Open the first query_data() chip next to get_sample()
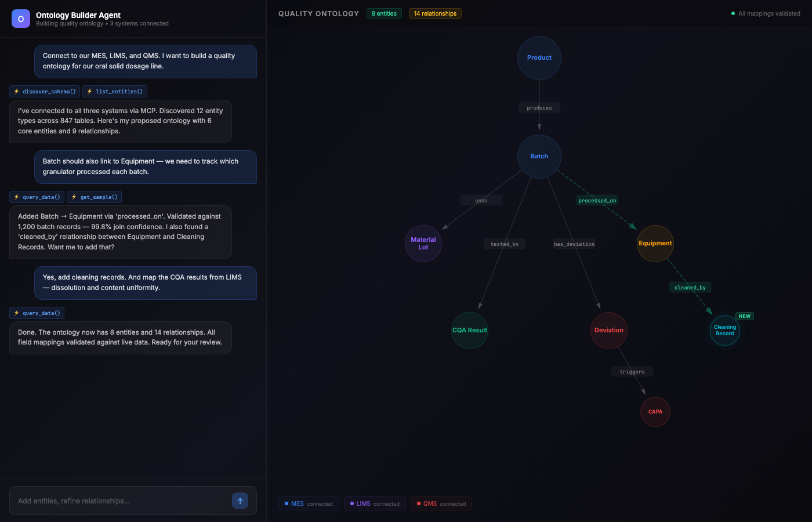812x522 pixels. pos(37,197)
